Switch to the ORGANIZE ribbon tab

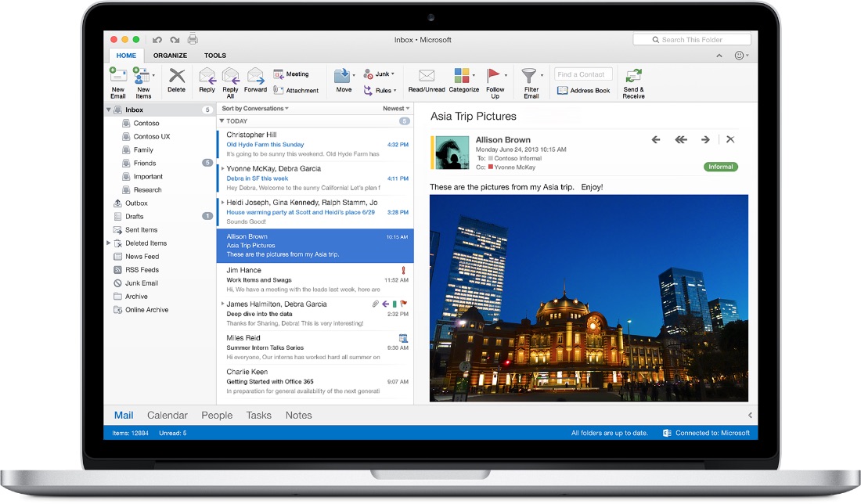tap(170, 55)
